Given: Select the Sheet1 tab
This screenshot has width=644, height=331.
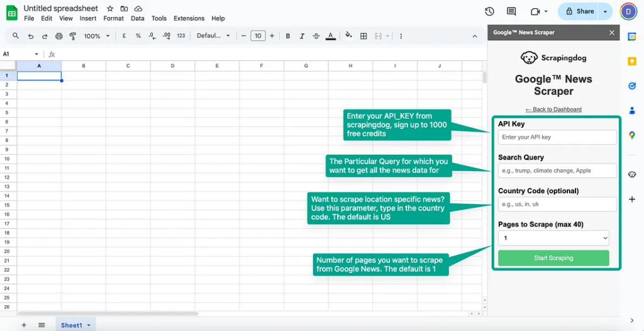Looking at the screenshot, I should (71, 325).
